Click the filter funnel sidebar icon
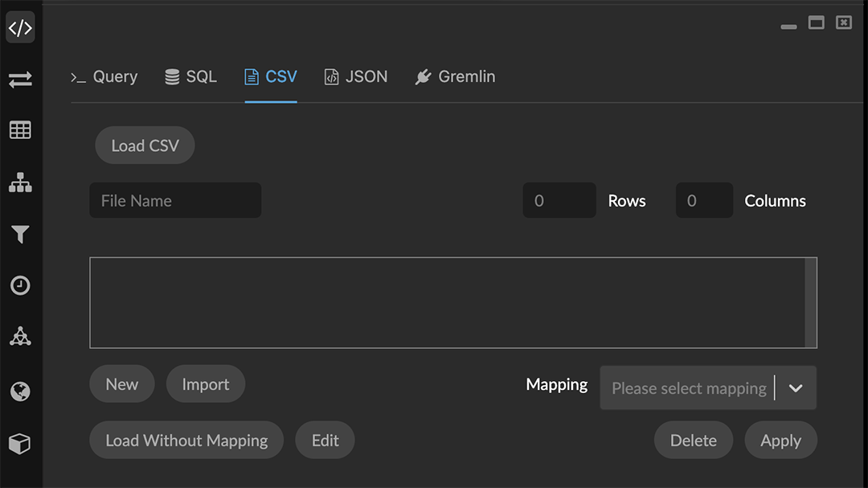 coord(20,234)
